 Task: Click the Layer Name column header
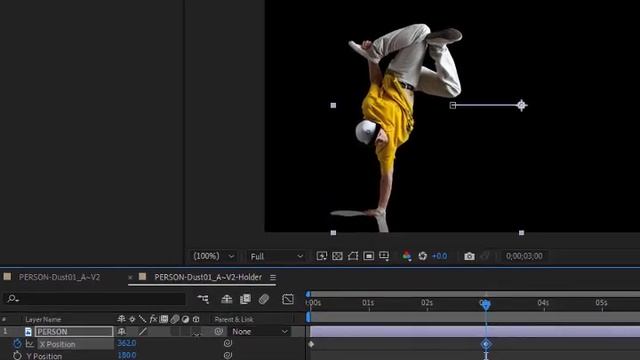[43, 319]
